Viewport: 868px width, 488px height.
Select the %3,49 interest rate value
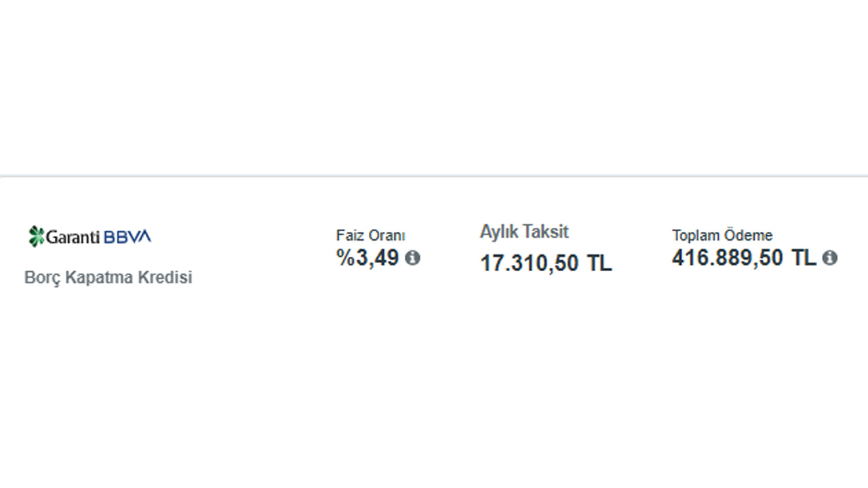[368, 258]
